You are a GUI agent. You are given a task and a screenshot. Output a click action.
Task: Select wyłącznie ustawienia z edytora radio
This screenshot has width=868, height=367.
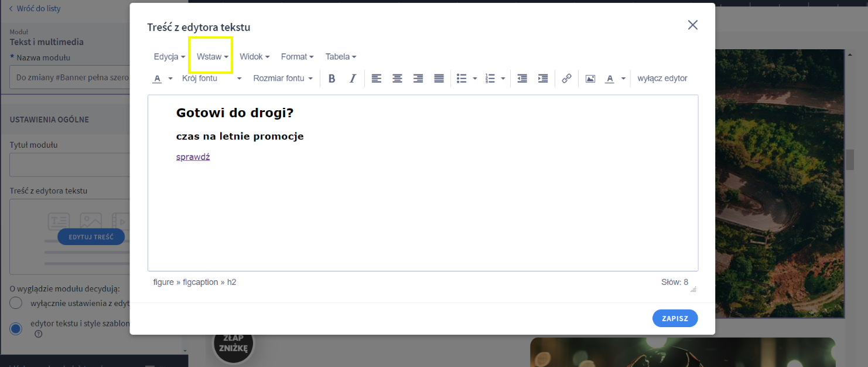click(16, 303)
